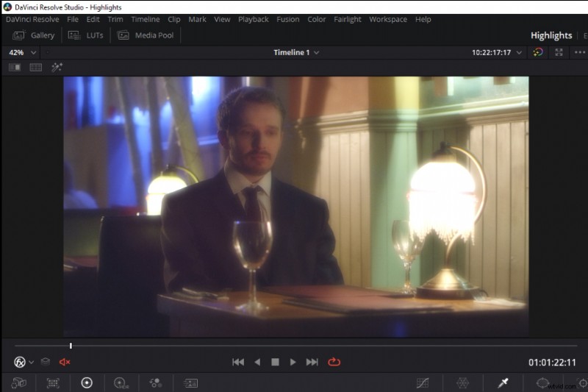588x392 pixels.
Task: Stop playback
Action: point(275,362)
